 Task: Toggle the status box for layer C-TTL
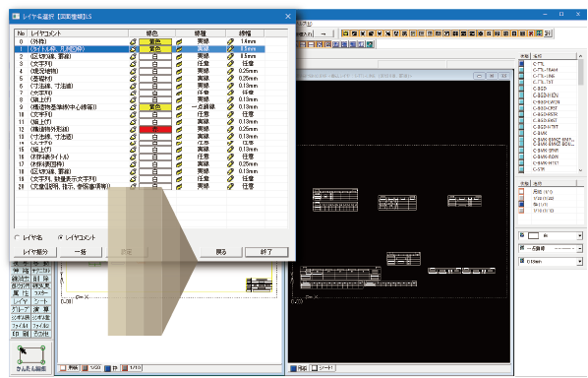(x=521, y=64)
